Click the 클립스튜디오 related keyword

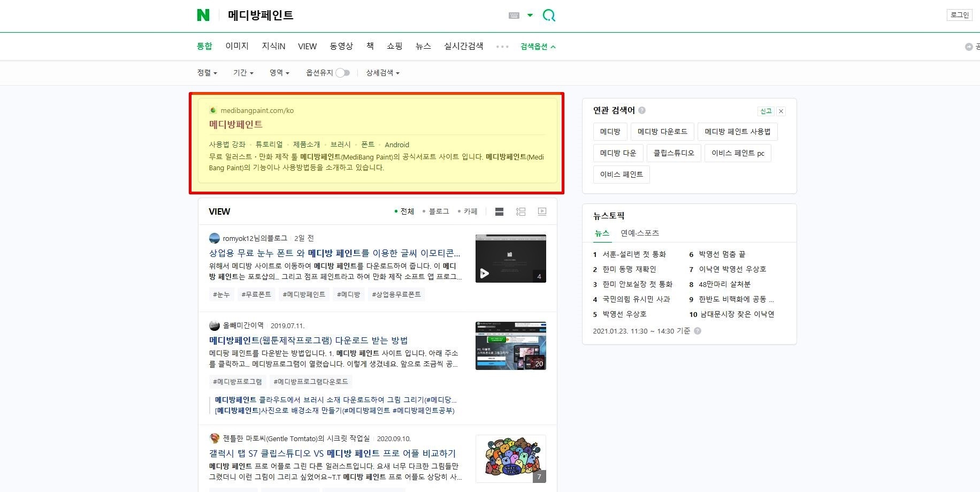673,153
